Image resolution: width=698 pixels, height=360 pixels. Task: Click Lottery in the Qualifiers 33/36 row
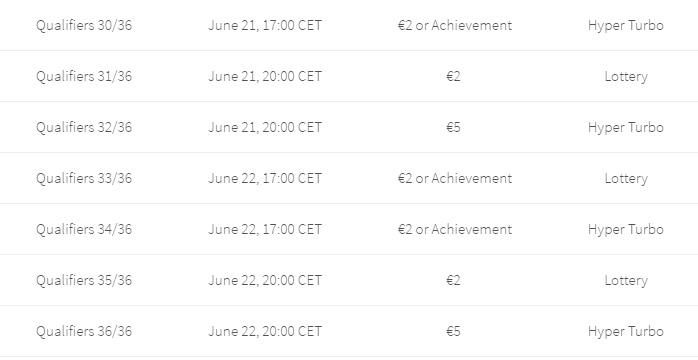tap(626, 179)
